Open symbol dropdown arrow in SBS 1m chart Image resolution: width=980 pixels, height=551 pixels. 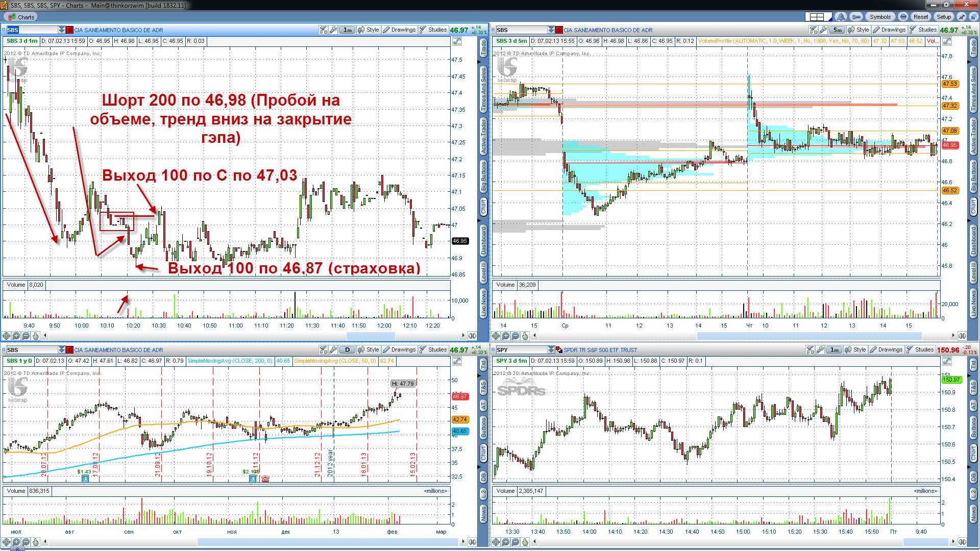pos(62,30)
